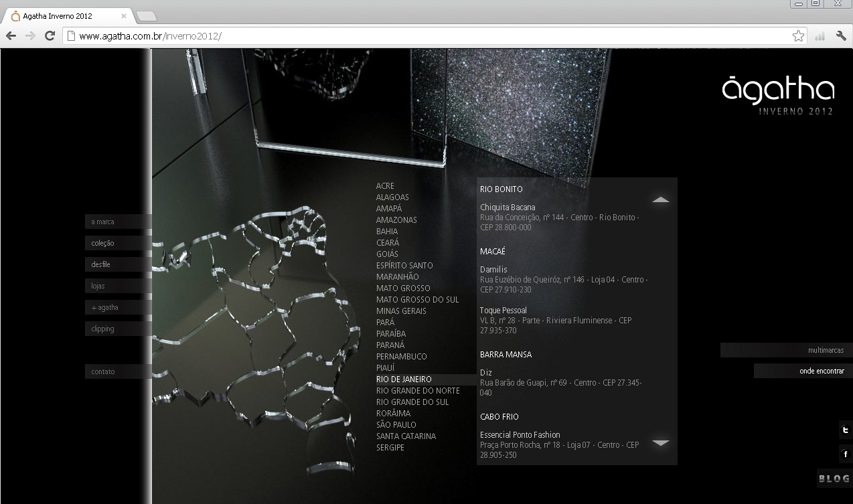Open the Chrome wrench menu
This screenshot has width=853, height=504.
[x=841, y=36]
